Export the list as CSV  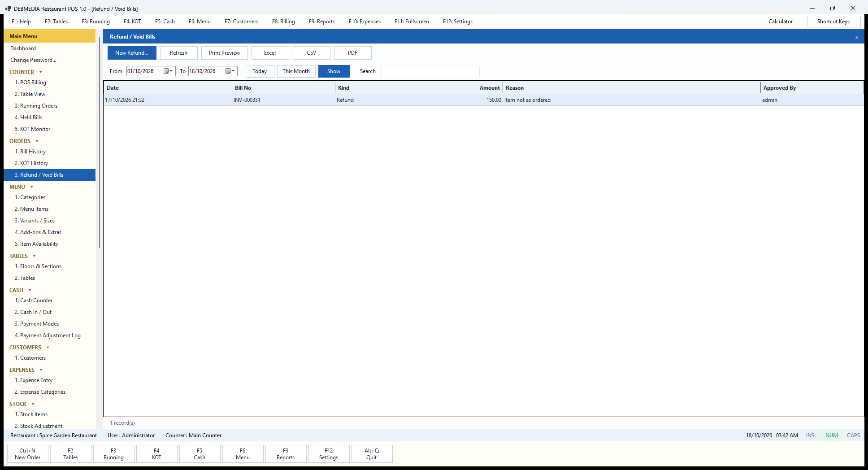(311, 53)
